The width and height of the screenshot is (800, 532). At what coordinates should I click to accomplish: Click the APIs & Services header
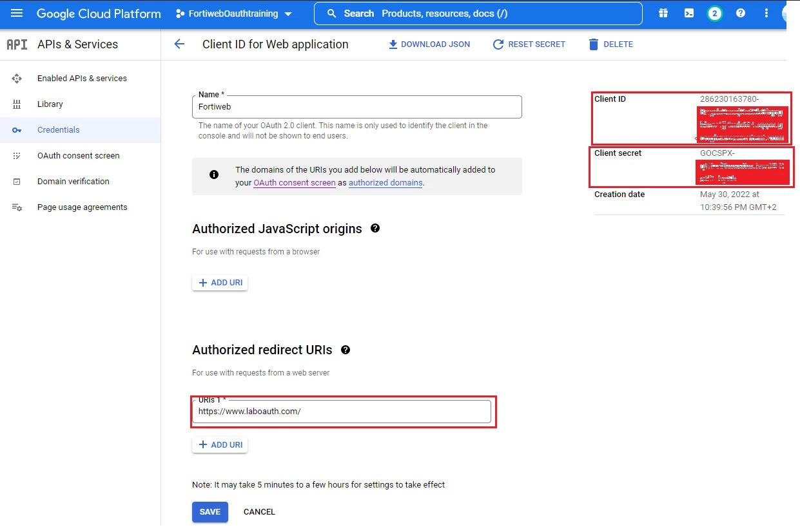[x=78, y=44]
